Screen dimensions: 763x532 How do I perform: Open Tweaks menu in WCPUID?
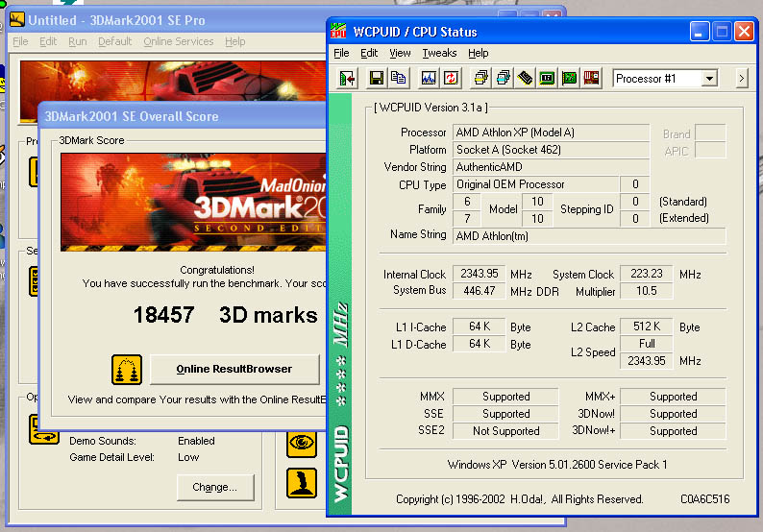[439, 53]
